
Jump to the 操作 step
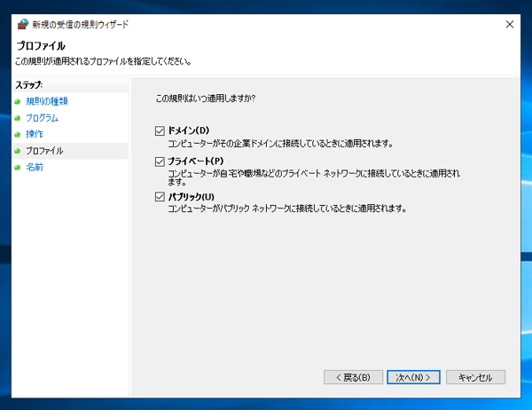pos(35,134)
